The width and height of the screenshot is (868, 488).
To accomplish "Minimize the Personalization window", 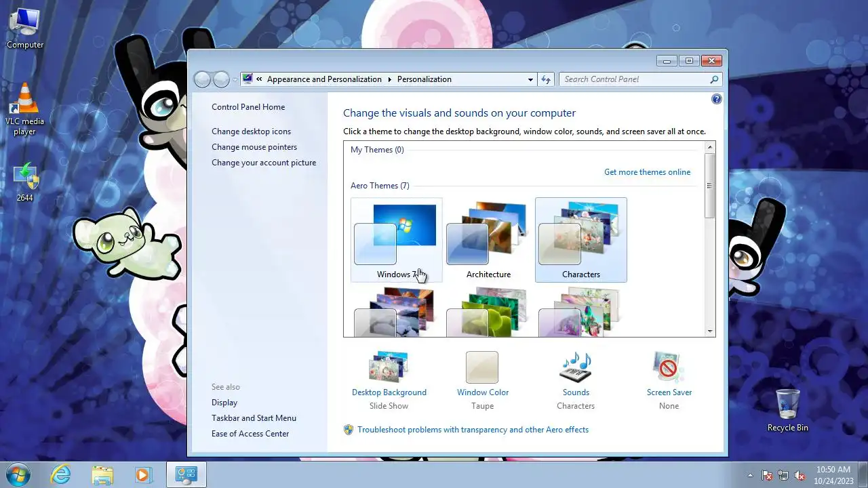I will (x=667, y=61).
